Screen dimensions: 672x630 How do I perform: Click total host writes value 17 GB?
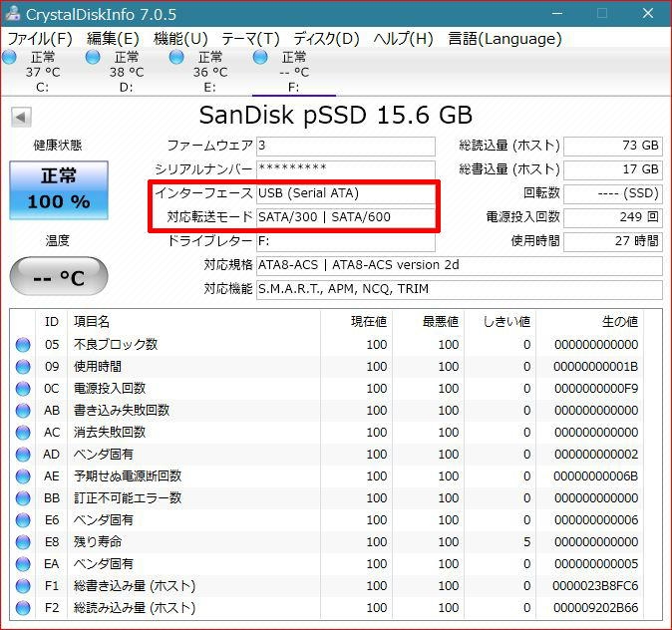point(613,170)
